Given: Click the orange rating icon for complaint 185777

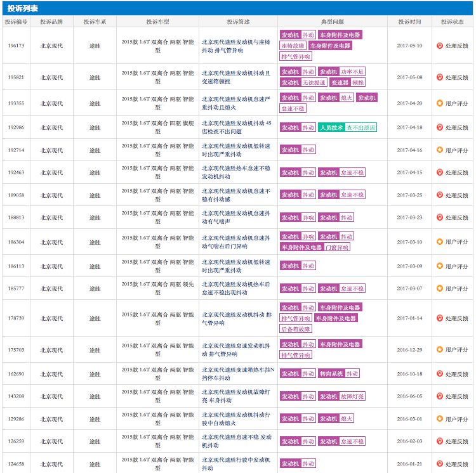Looking at the screenshot, I should pyautogui.click(x=439, y=288).
